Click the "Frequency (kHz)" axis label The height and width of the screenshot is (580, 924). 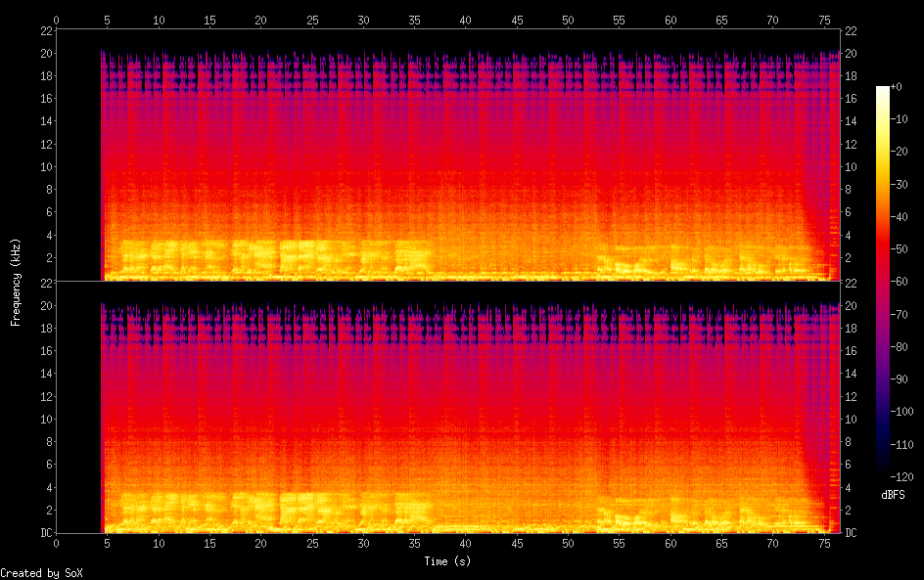(x=16, y=281)
